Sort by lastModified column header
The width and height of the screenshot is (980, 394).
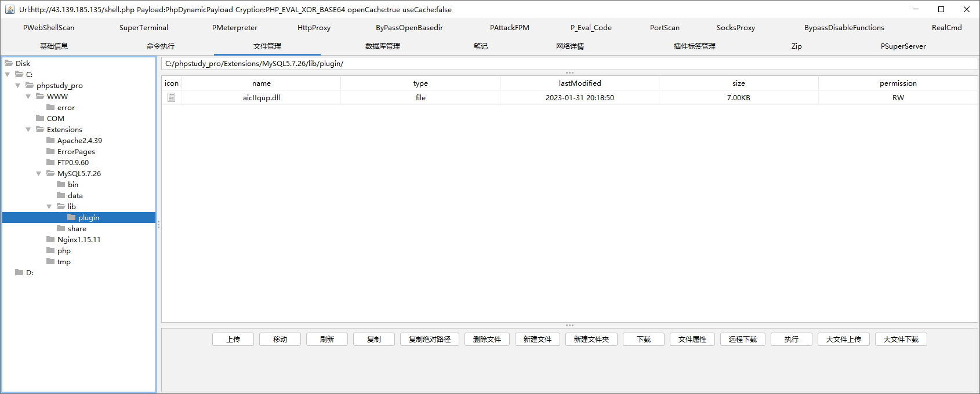pyautogui.click(x=579, y=83)
